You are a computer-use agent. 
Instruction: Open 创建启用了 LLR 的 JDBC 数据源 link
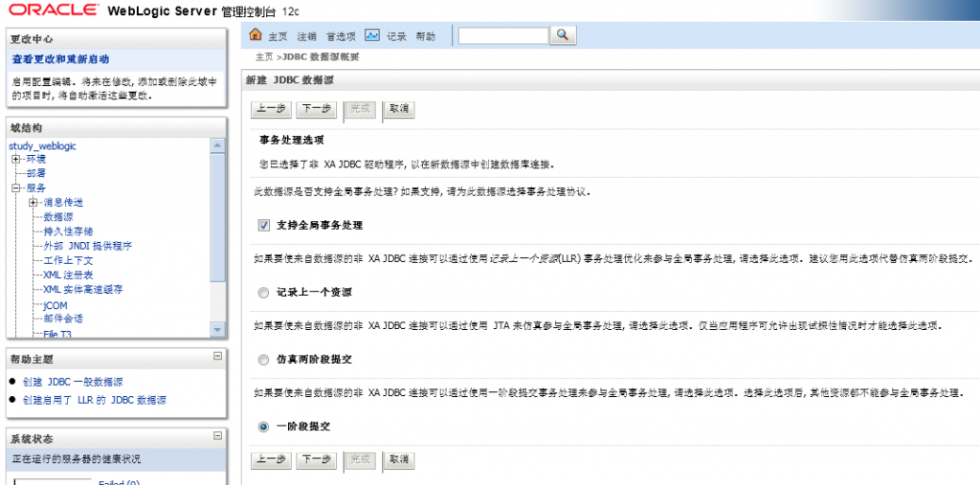point(95,400)
